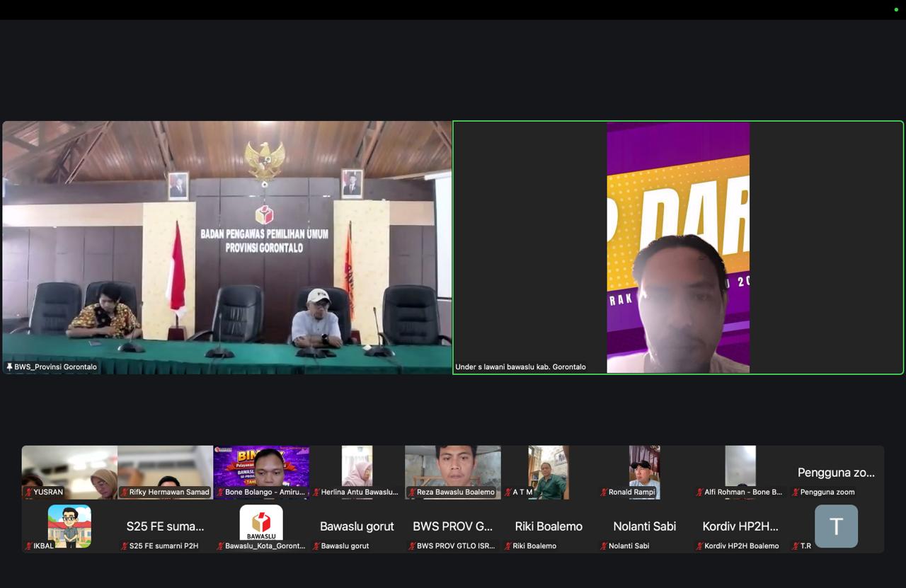
Task: Click muted mic icon beside small Riki Boalemo label
Action: pos(508,546)
